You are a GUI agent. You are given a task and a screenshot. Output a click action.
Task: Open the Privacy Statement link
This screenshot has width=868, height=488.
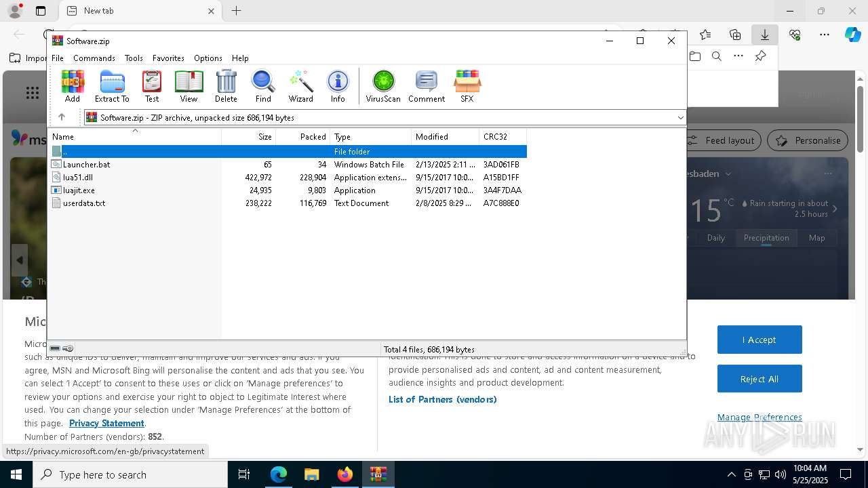[106, 423]
